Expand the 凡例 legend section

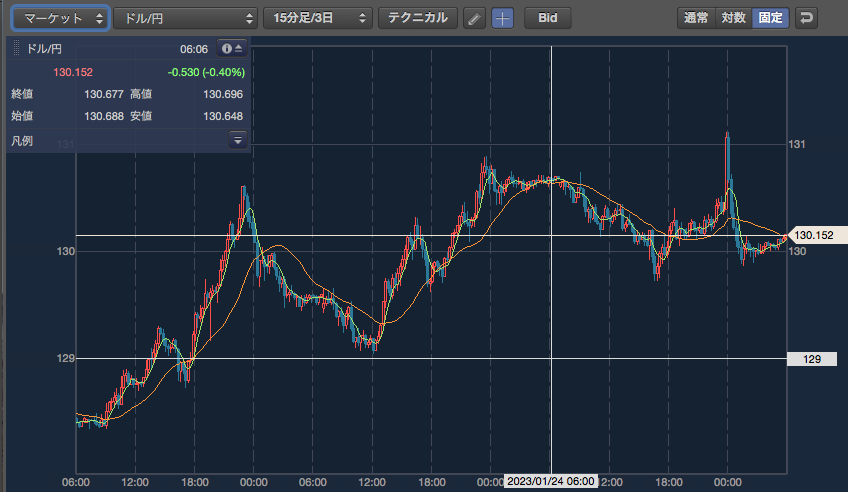(x=237, y=140)
